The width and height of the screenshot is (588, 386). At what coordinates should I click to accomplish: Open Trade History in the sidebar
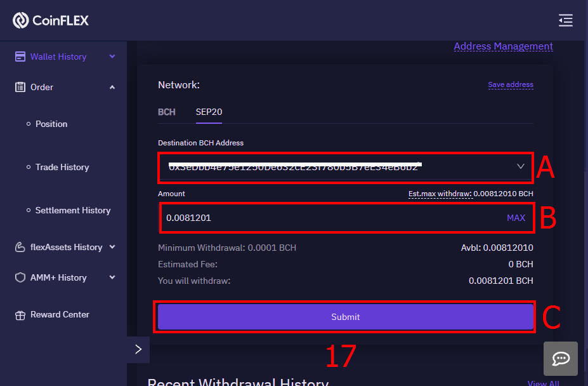(62, 167)
